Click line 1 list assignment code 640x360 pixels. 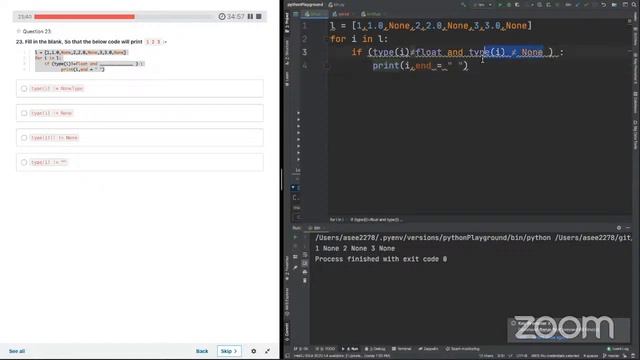coord(431,26)
